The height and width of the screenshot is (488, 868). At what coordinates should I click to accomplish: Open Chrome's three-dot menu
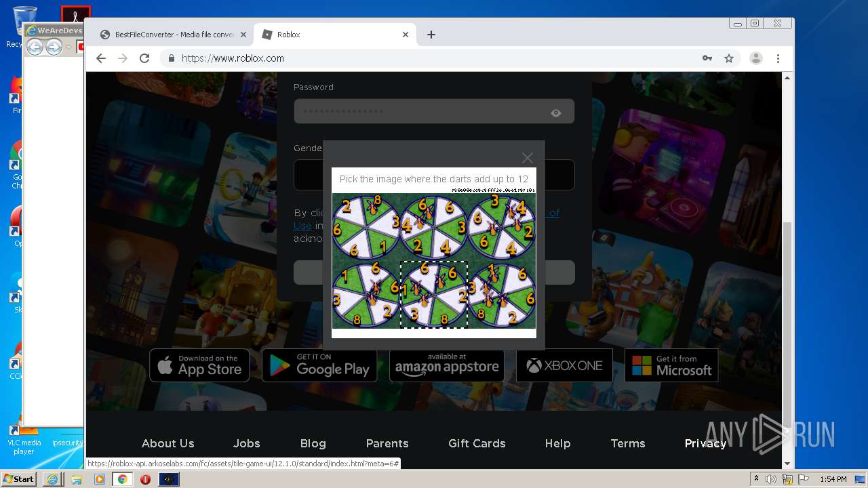tap(778, 58)
